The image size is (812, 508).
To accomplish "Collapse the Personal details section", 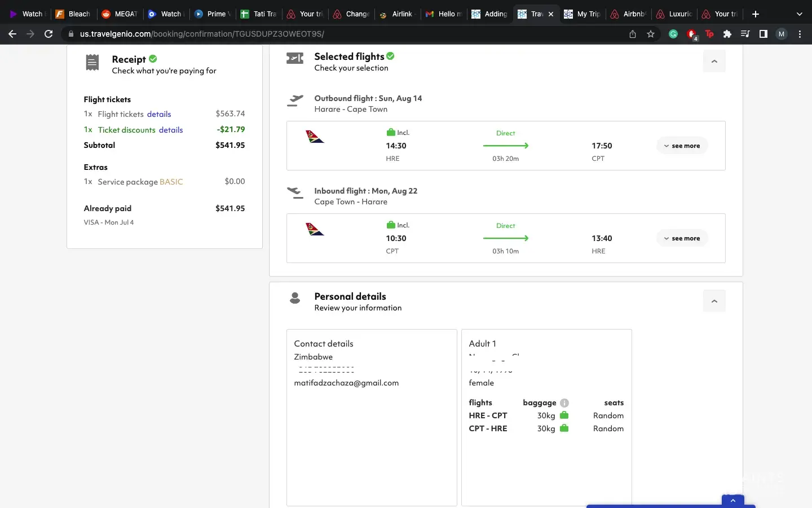I will [x=714, y=301].
